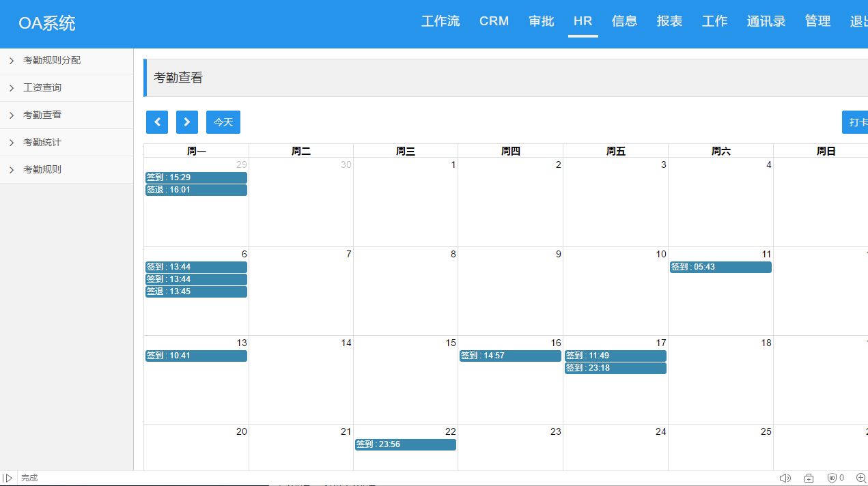868x486 pixels.
Task: Click the speaker sound icon in status bar
Action: [x=785, y=478]
